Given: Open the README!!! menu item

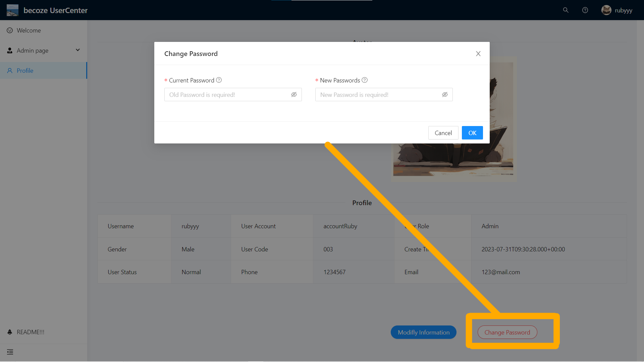Looking at the screenshot, I should click(44, 332).
